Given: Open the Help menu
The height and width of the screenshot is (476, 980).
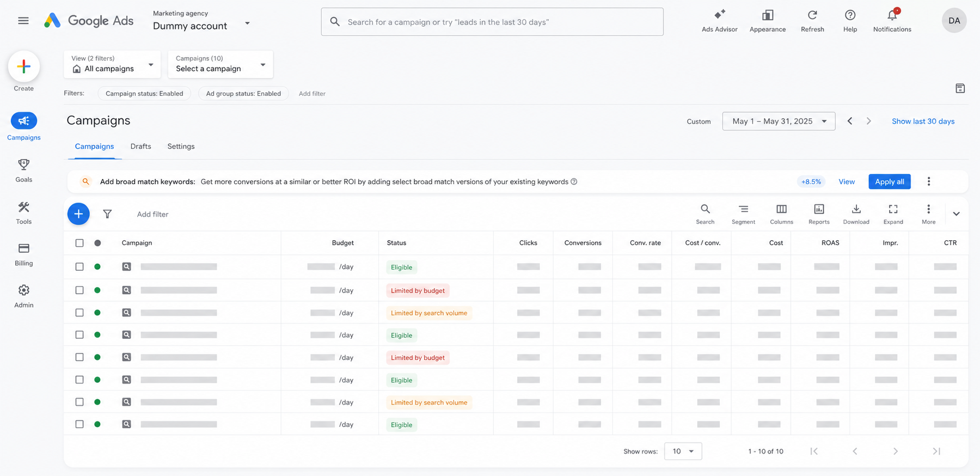Looking at the screenshot, I should [850, 21].
